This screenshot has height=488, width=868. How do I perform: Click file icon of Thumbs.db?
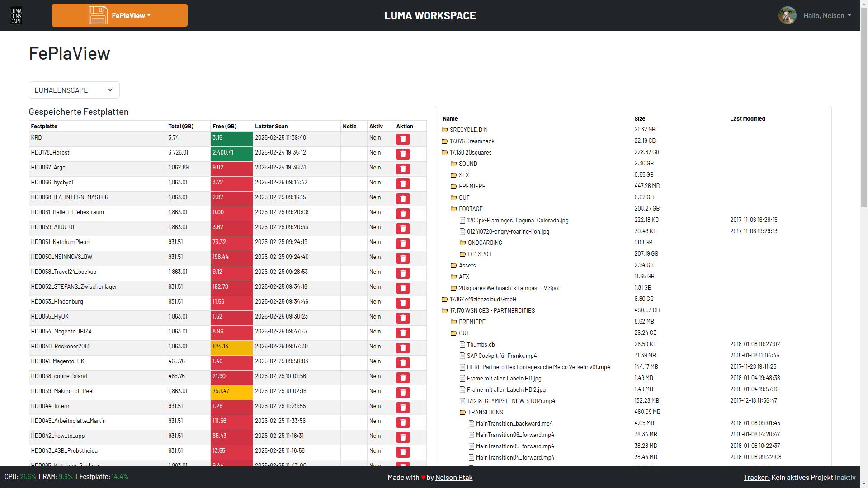[462, 345]
